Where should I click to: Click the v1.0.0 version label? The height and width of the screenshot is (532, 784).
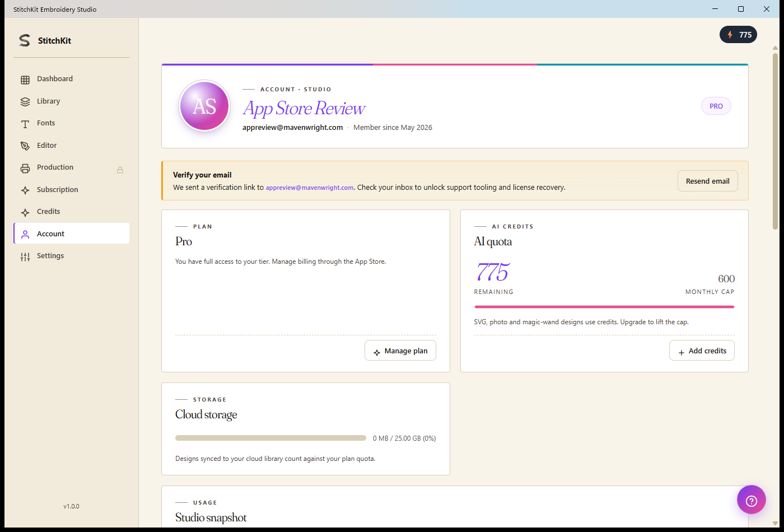pos(71,506)
